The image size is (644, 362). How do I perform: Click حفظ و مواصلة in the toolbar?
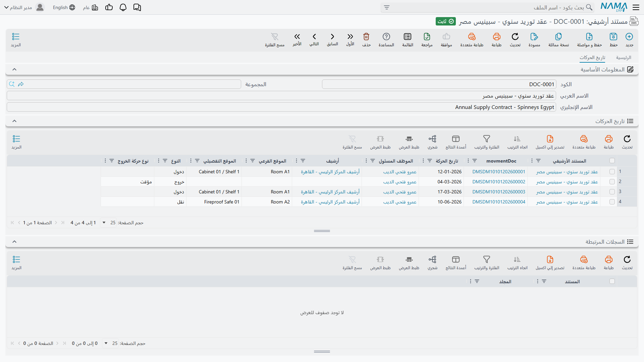589,40
